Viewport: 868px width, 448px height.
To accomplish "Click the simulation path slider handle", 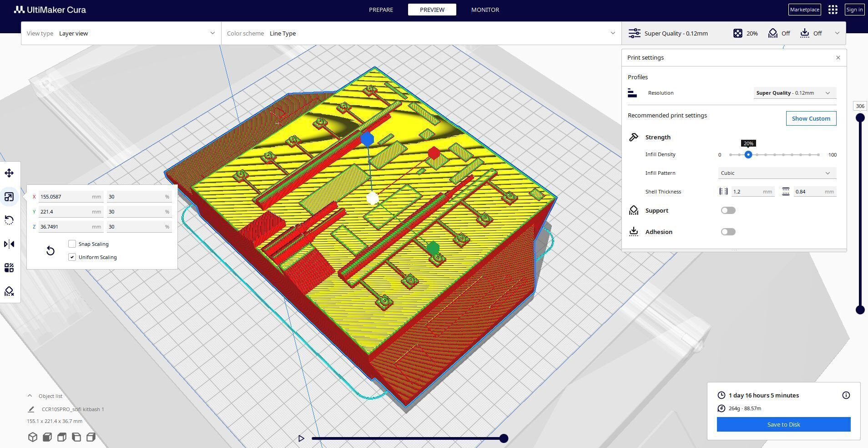I will (x=504, y=438).
